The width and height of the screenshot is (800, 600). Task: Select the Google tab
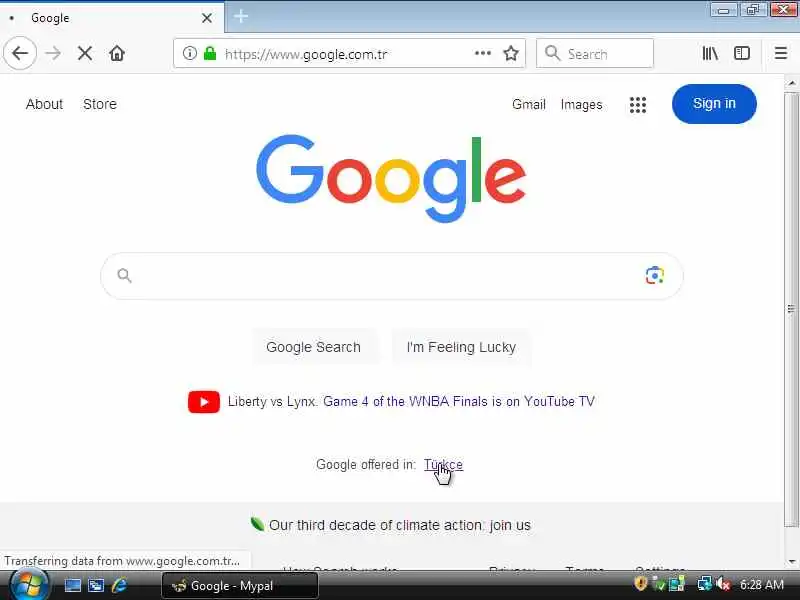coord(112,18)
